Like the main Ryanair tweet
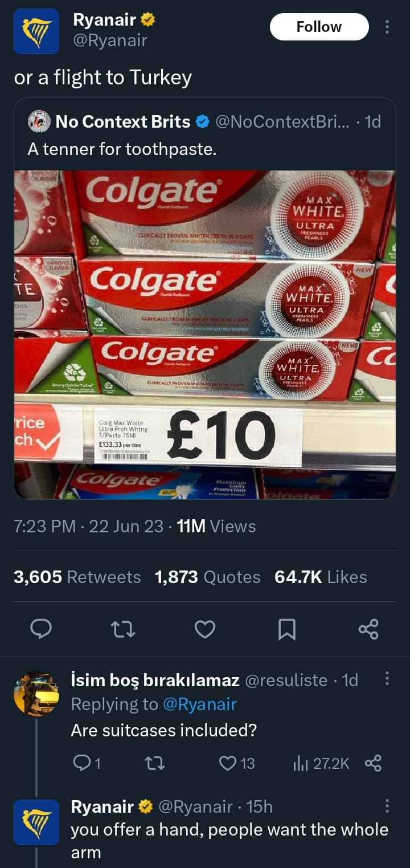This screenshot has height=868, width=410. point(205,629)
